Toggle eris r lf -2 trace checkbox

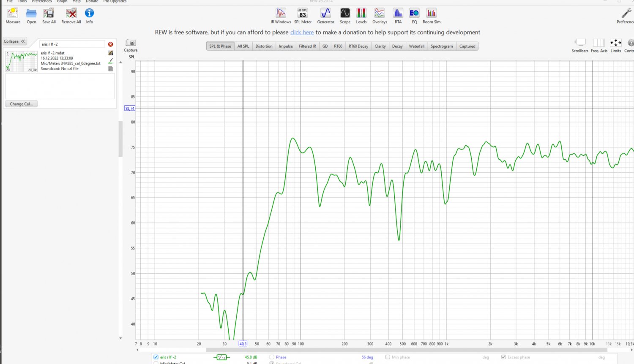click(x=156, y=357)
